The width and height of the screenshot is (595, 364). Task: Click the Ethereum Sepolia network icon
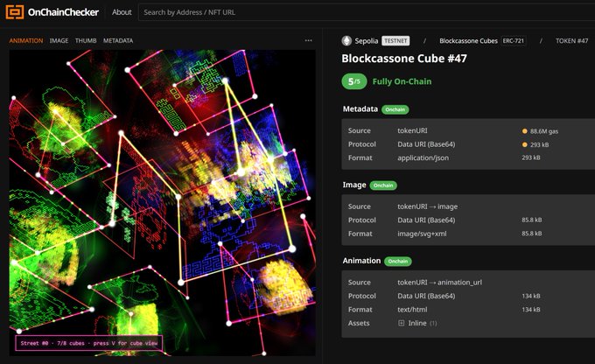click(x=346, y=40)
